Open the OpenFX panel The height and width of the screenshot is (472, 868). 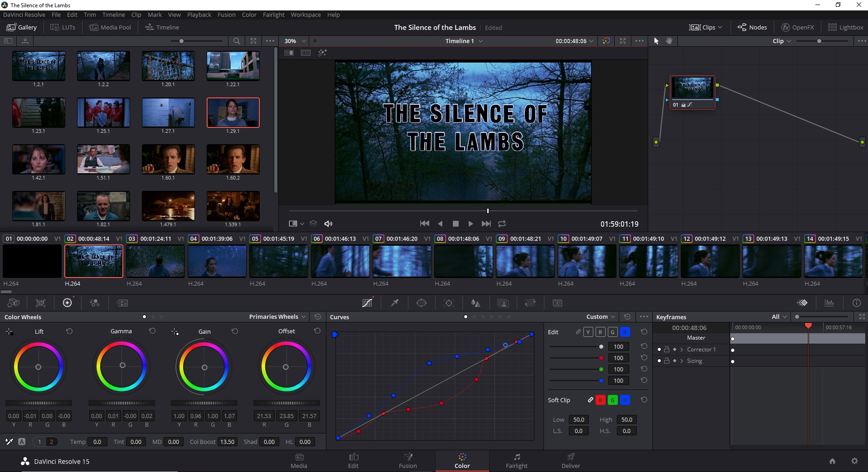coord(798,27)
